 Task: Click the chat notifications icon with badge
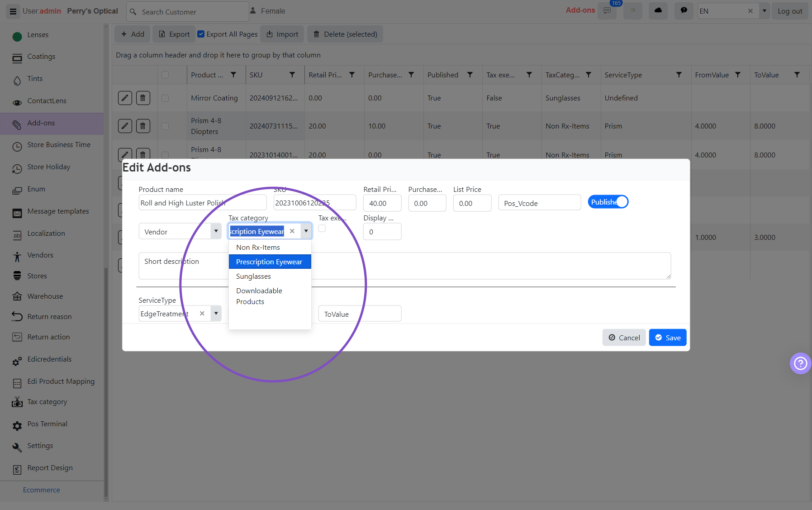(x=607, y=11)
